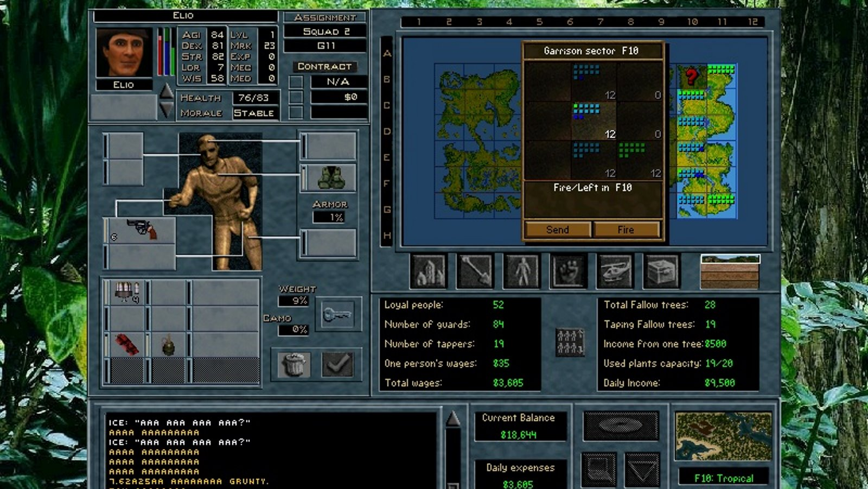This screenshot has height=489, width=868.
Task: Click the Fire button in garrison popup
Action: pyautogui.click(x=626, y=230)
